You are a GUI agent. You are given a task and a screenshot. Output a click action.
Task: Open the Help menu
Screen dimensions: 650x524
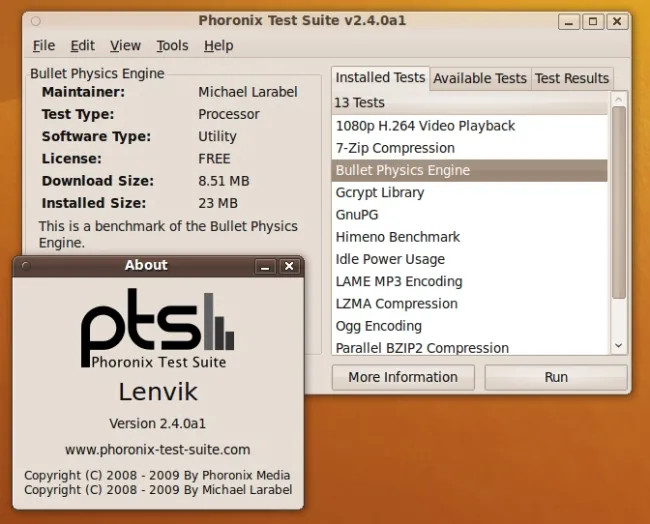tap(218, 45)
